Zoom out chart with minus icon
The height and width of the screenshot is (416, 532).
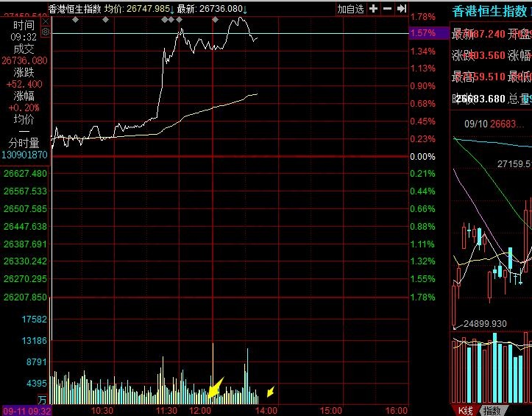pyautogui.click(x=388, y=9)
